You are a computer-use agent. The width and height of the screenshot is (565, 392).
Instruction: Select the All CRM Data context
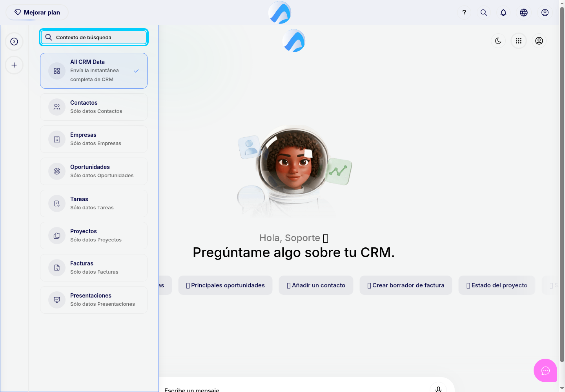[94, 71]
